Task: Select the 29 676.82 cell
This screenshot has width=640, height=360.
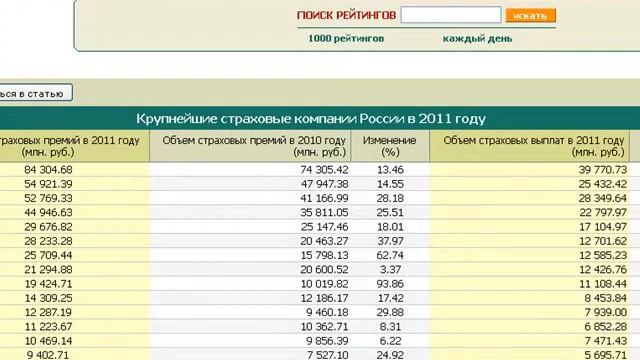Action: [x=48, y=227]
